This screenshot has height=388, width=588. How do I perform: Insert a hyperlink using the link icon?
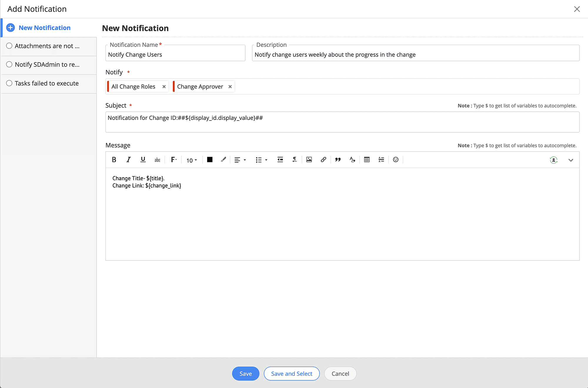pos(323,160)
